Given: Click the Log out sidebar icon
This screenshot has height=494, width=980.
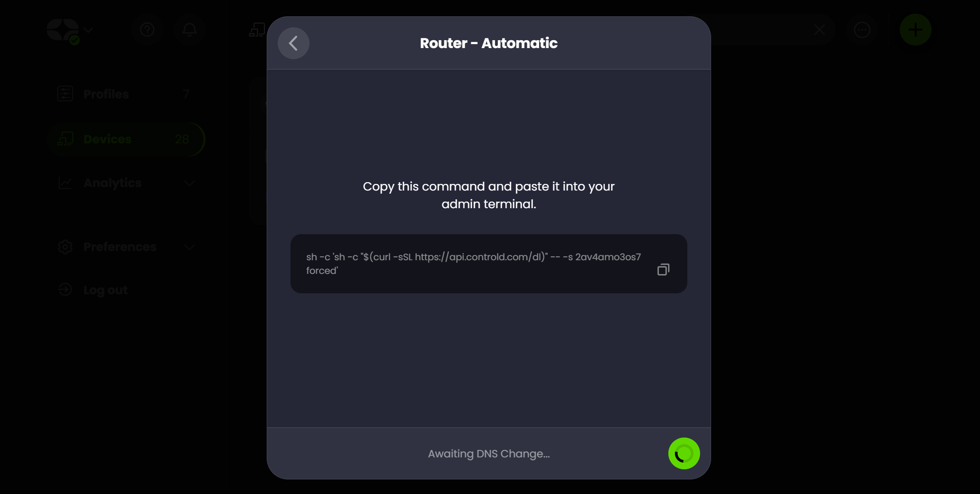Looking at the screenshot, I should pos(64,289).
